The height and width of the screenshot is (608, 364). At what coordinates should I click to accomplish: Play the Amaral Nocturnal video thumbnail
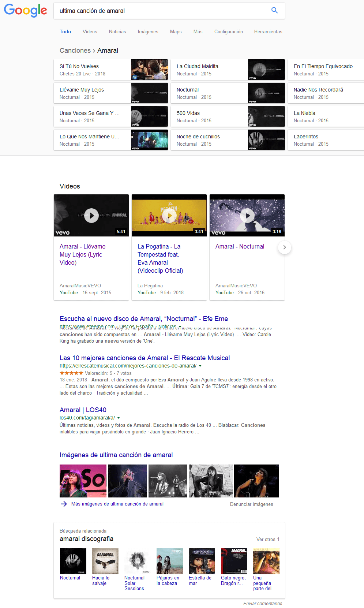pos(247,216)
